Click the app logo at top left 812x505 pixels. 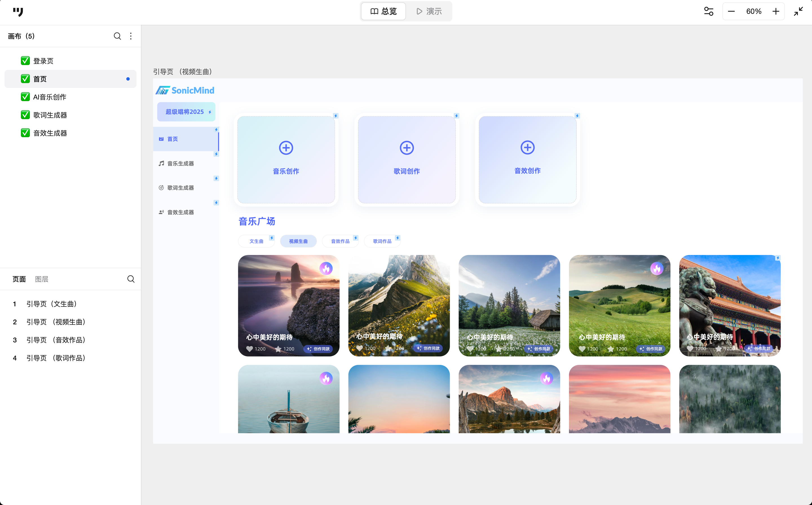(18, 12)
